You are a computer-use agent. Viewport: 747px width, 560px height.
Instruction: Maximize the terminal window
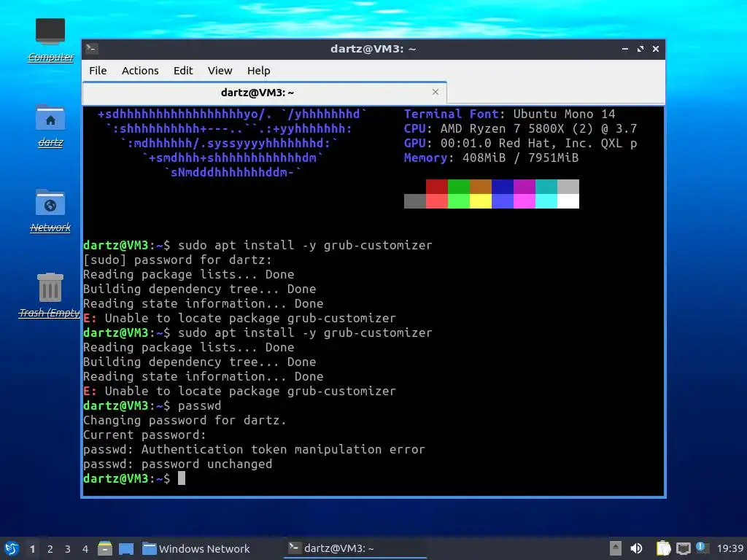click(640, 49)
